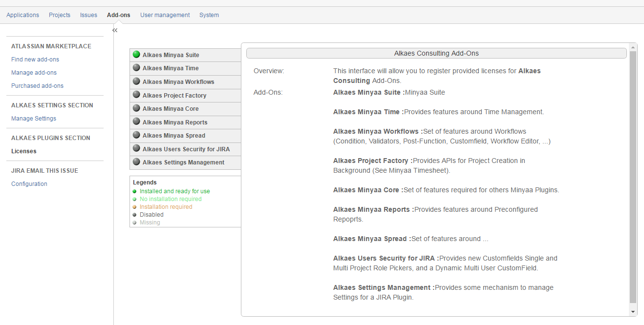Switch to the System tab
Image resolution: width=644 pixels, height=325 pixels.
click(209, 15)
